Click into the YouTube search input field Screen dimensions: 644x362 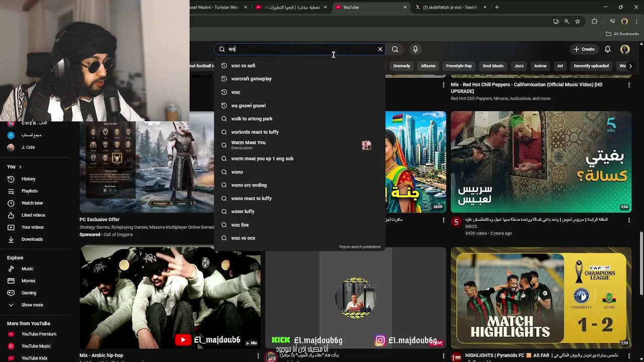301,49
